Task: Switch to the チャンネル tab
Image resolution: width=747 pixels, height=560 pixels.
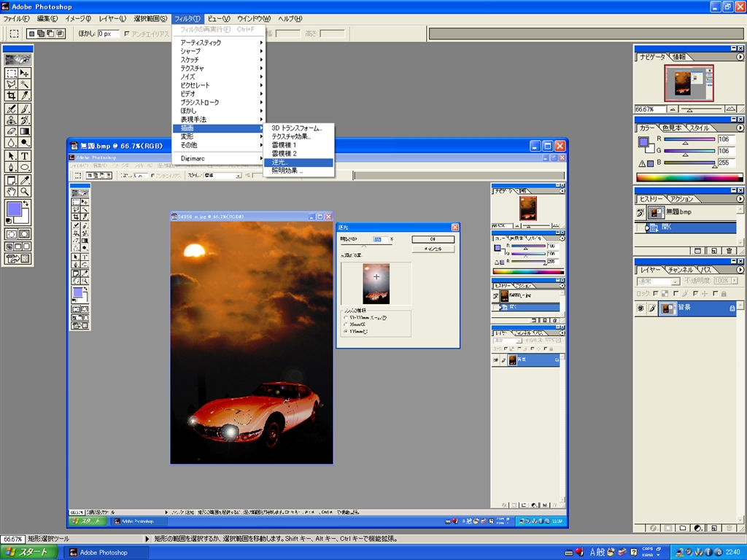Action: tap(680, 270)
